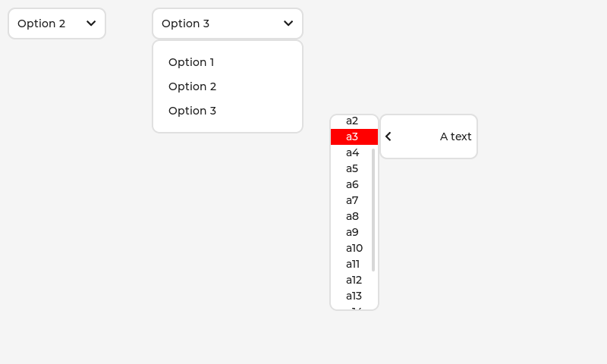The image size is (607, 364).
Task: Pick a7 from the scrolling list
Action: 352,200
